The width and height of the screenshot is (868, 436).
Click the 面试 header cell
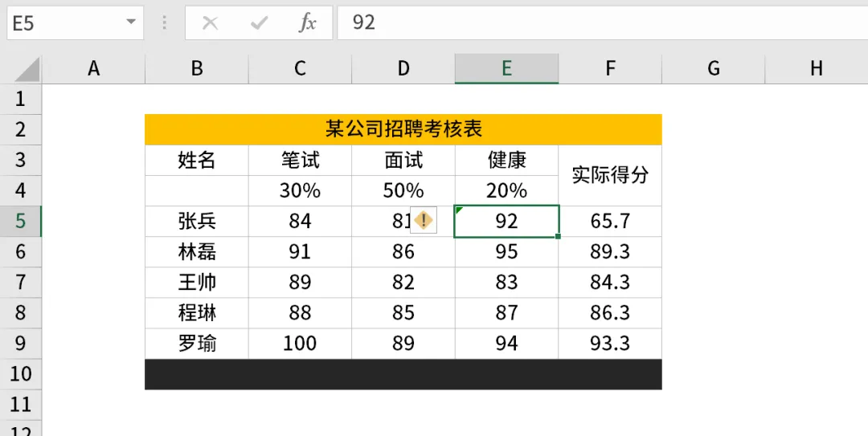coord(403,161)
